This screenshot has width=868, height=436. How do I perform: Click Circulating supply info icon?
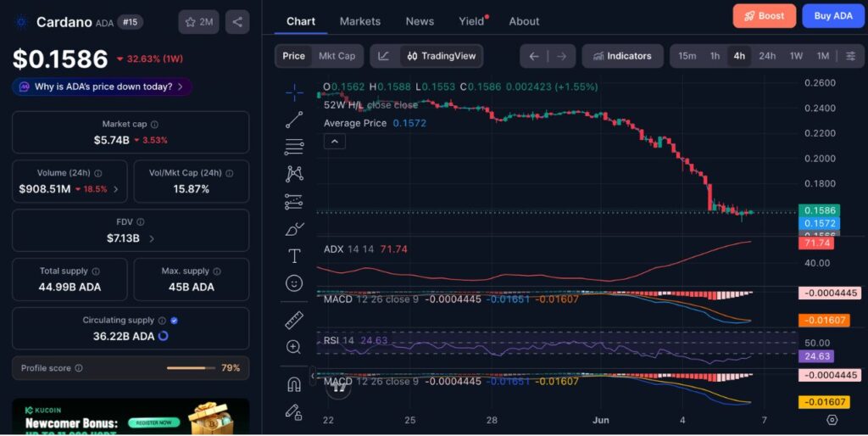click(x=162, y=321)
